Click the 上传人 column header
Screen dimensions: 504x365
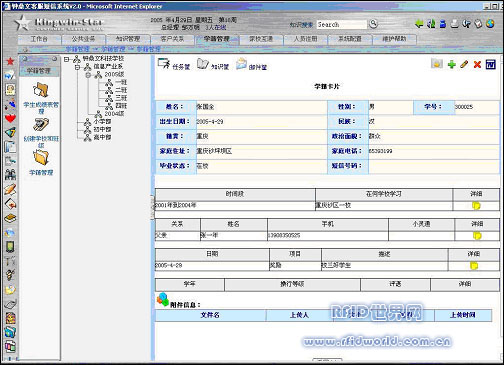(x=299, y=315)
